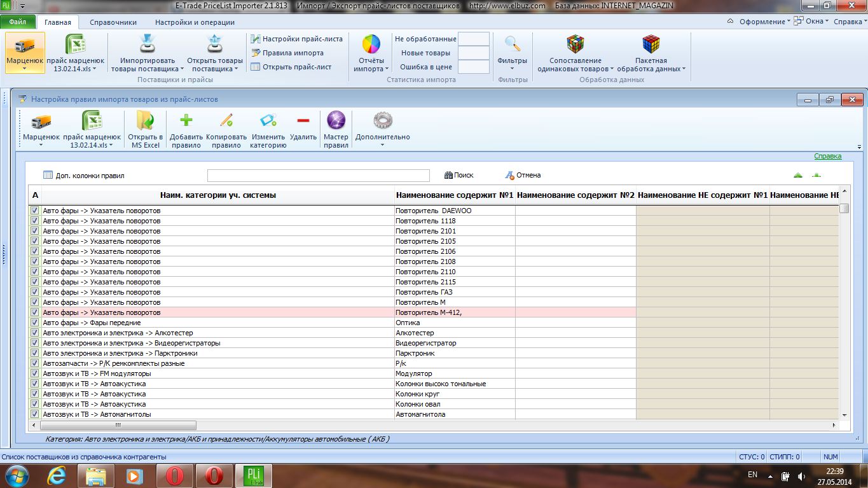
Task: Uncheck the Автомагнитола rule row checkbox
Action: [35, 414]
